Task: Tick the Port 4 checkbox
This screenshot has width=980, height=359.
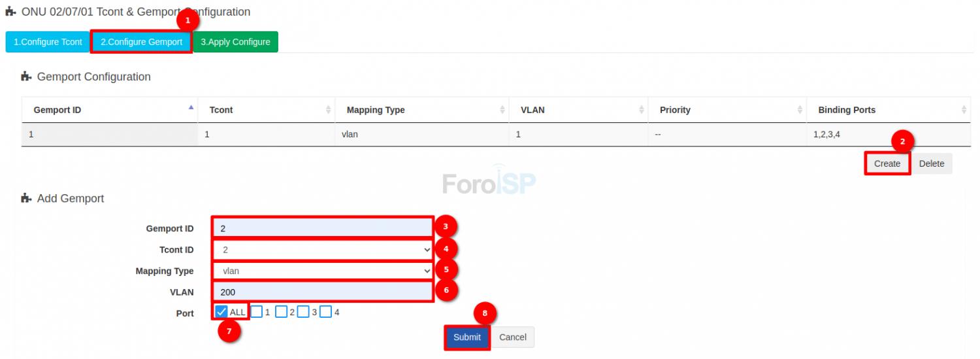Action: [x=325, y=312]
